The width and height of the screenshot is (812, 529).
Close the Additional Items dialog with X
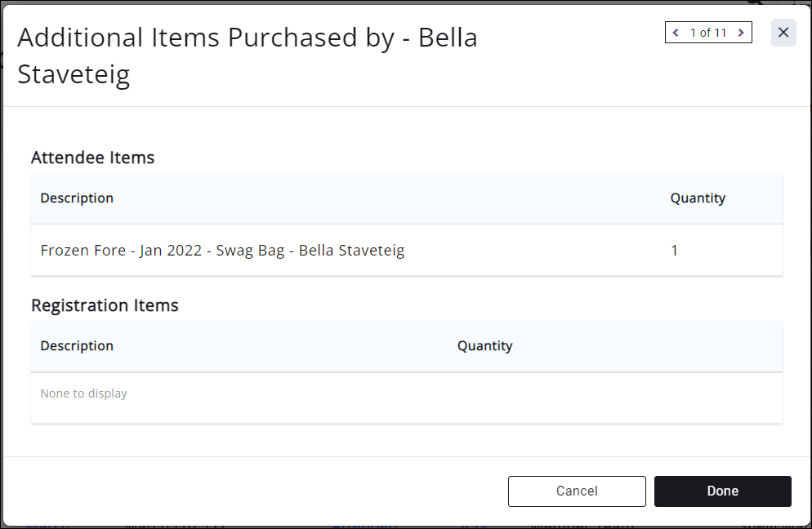(783, 33)
